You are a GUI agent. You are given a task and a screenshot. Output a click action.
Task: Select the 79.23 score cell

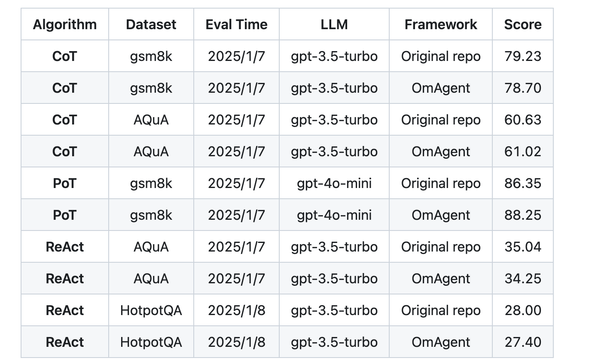[523, 56]
